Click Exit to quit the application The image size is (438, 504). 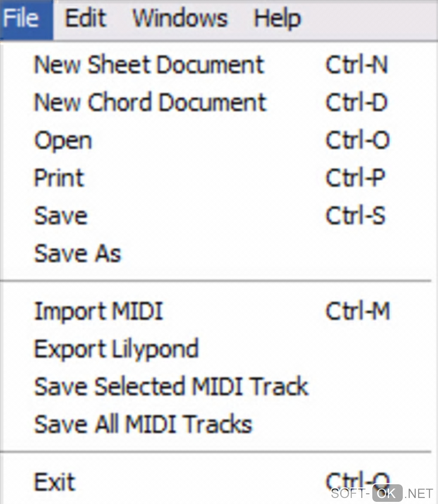coord(55,481)
